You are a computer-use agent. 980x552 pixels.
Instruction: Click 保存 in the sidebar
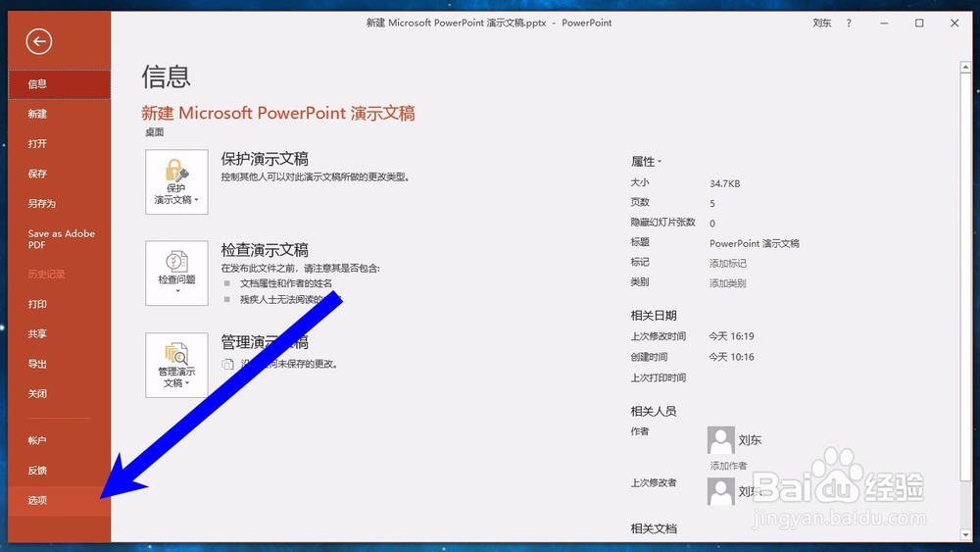[60, 174]
